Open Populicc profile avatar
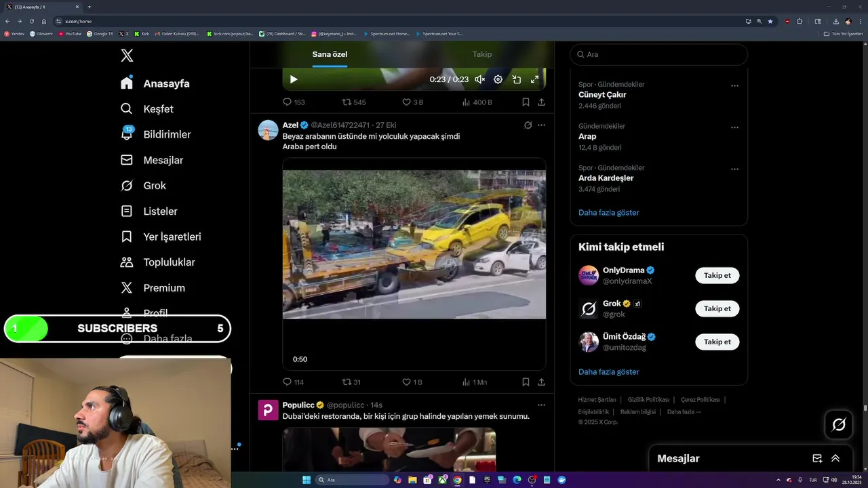This screenshot has width=868, height=488. pyautogui.click(x=269, y=410)
